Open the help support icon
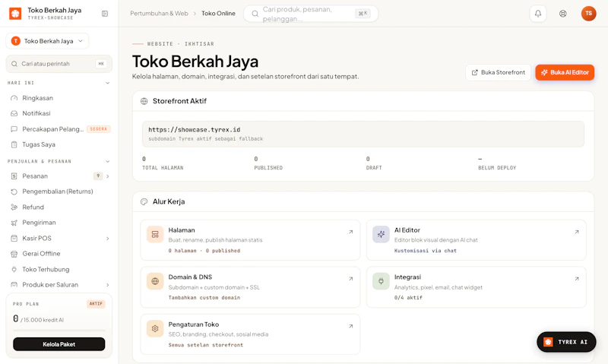The width and height of the screenshot is (608, 364). coord(562,14)
